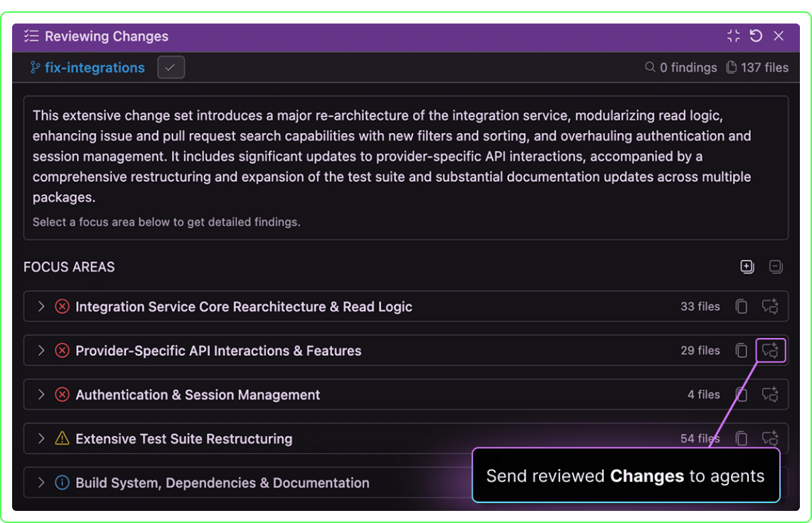Click the branch icon next to fix-integrations
This screenshot has height=523, width=812.
click(35, 68)
